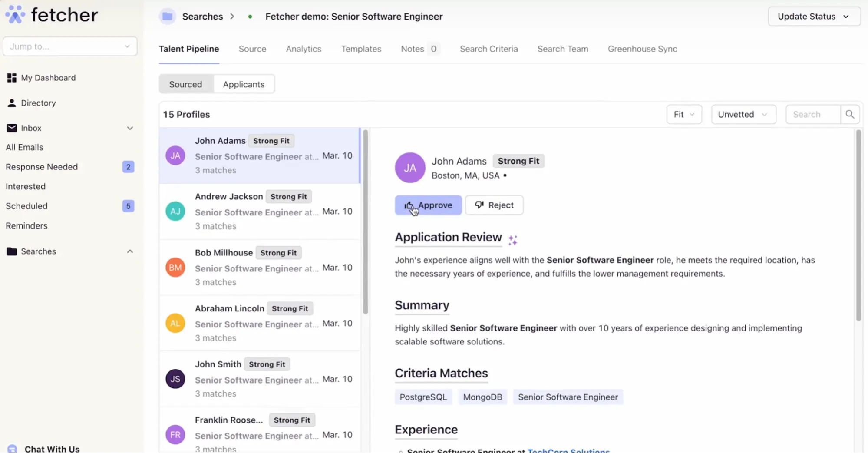Click the AI sparkle icon beside Application Review
Viewport: 868px width, 453px height.
point(513,240)
